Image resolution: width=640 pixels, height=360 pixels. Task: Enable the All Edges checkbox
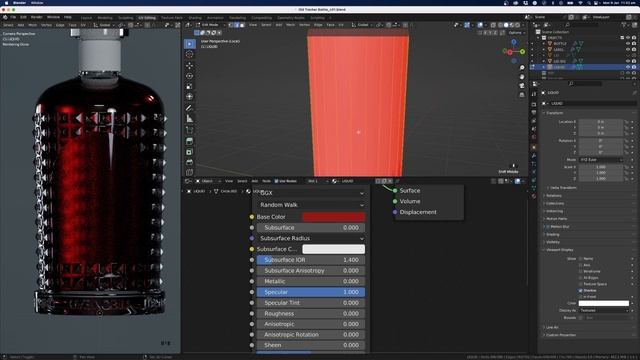click(x=580, y=278)
